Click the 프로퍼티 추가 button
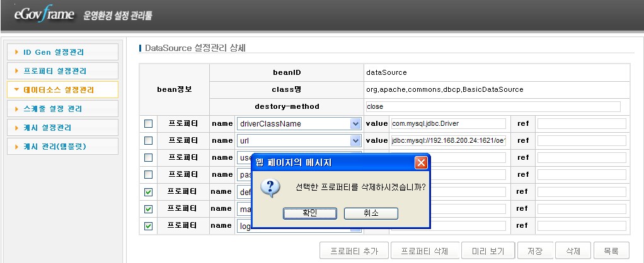The image size is (644, 263). tap(354, 251)
